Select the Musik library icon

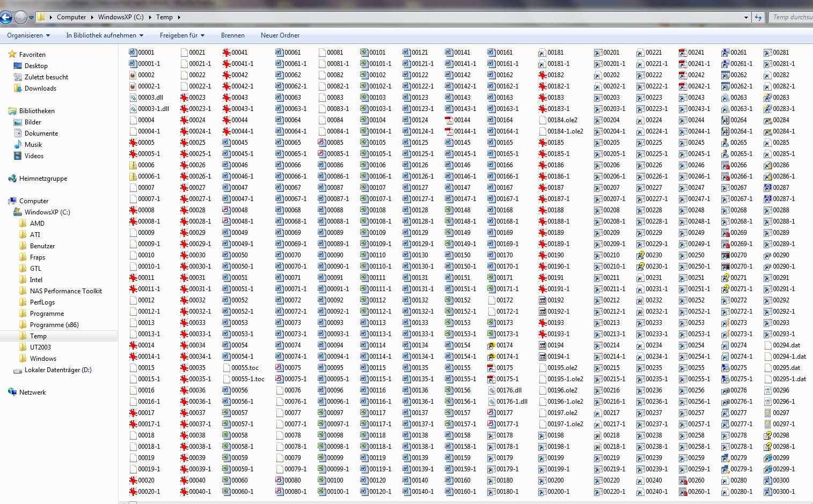18,145
